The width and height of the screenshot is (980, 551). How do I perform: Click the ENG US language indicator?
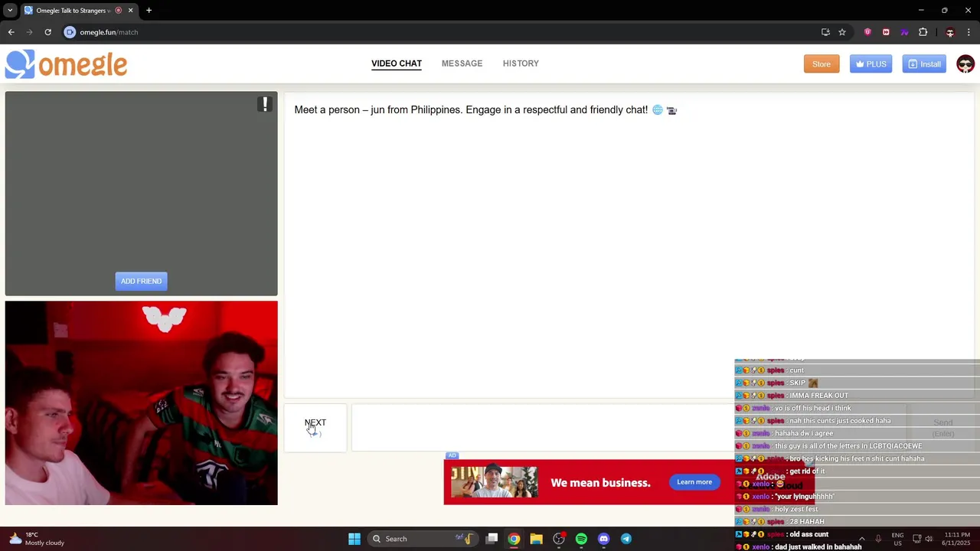(897, 539)
